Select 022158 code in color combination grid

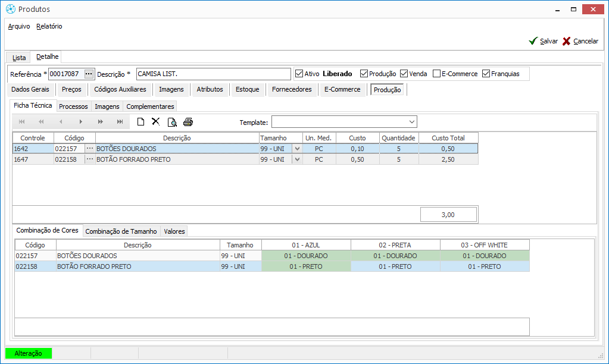[35, 266]
